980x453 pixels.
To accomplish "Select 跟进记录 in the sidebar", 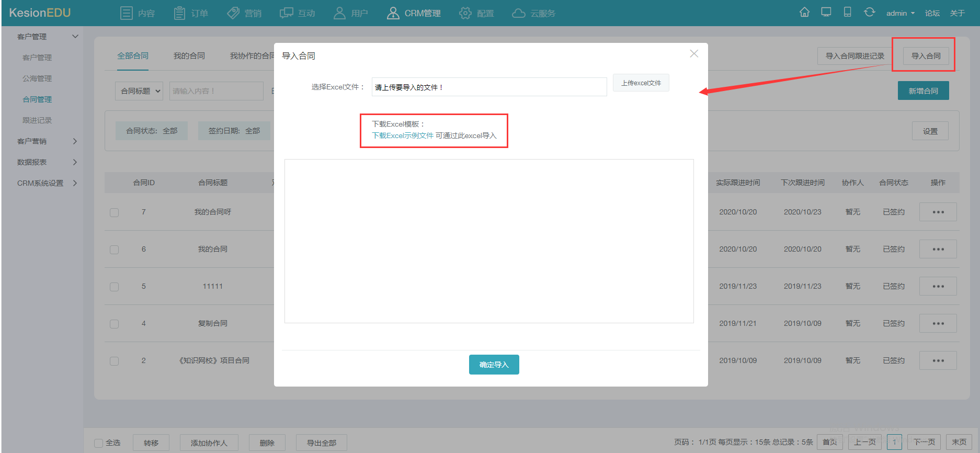I will tap(37, 120).
